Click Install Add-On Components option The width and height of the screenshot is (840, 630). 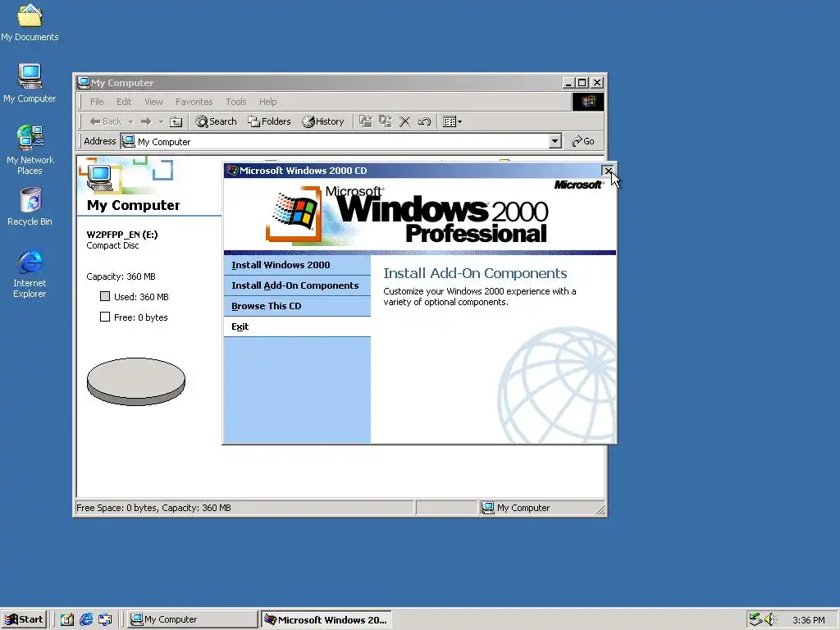297,285
